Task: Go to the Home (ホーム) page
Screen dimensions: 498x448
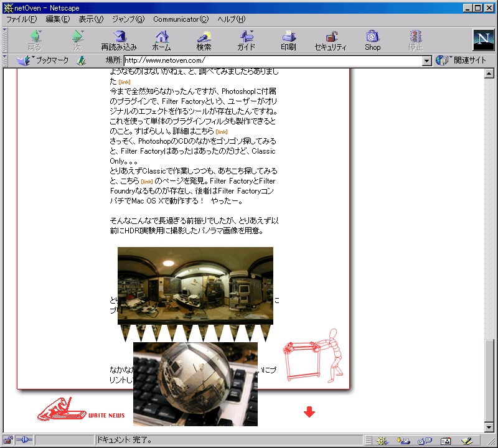Action: point(162,40)
